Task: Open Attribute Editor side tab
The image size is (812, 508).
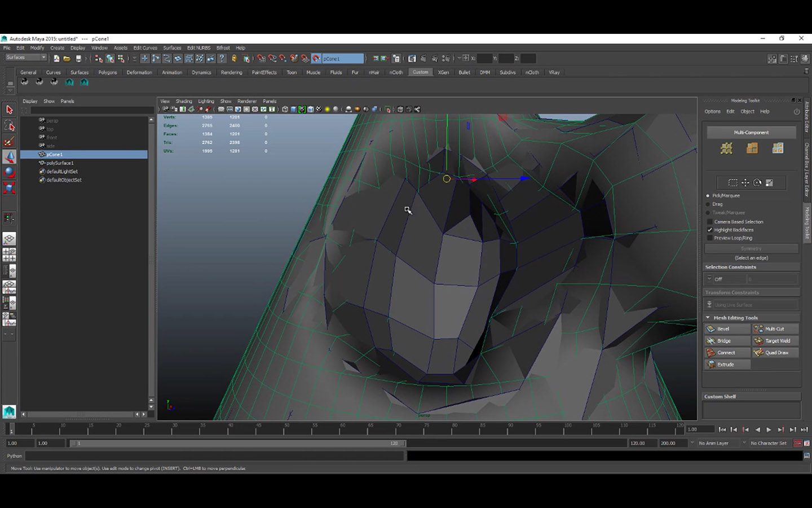Action: (x=807, y=117)
